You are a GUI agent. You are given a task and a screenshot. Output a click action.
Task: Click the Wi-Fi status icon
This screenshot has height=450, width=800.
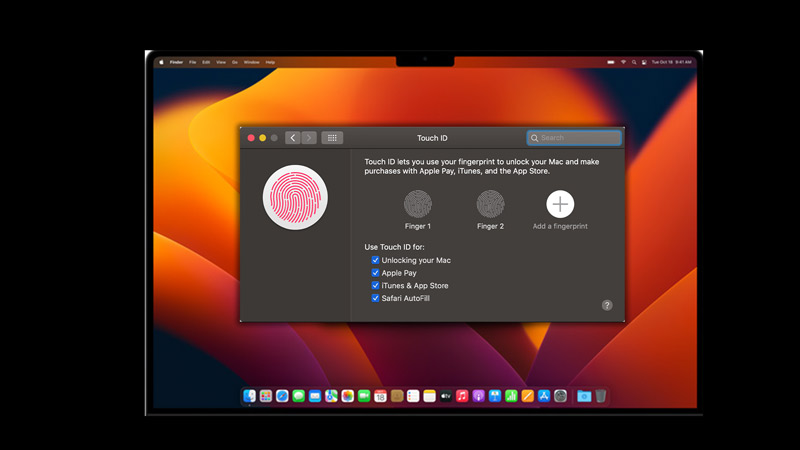tap(623, 62)
